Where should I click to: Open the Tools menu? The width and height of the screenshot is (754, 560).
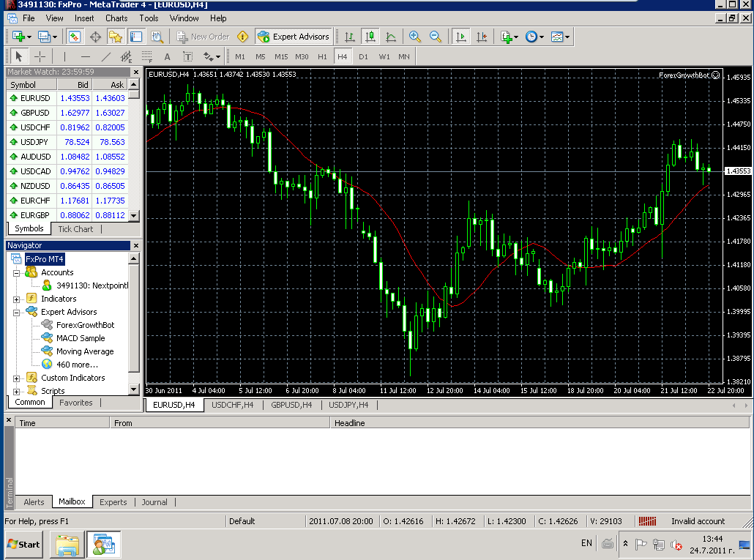[149, 18]
